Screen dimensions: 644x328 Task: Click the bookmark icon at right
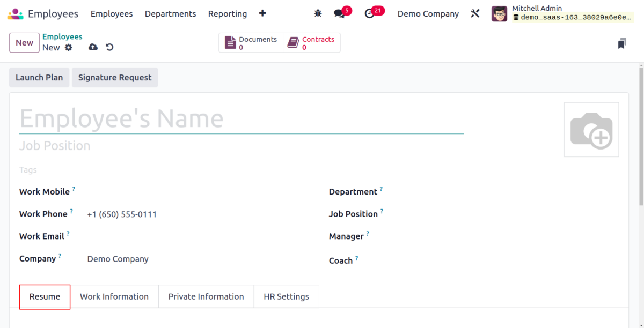pyautogui.click(x=621, y=43)
